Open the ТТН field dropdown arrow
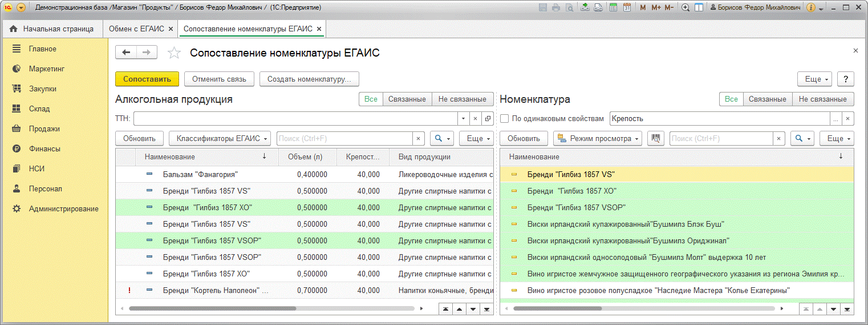Image resolution: width=868 pixels, height=325 pixels. [x=463, y=119]
